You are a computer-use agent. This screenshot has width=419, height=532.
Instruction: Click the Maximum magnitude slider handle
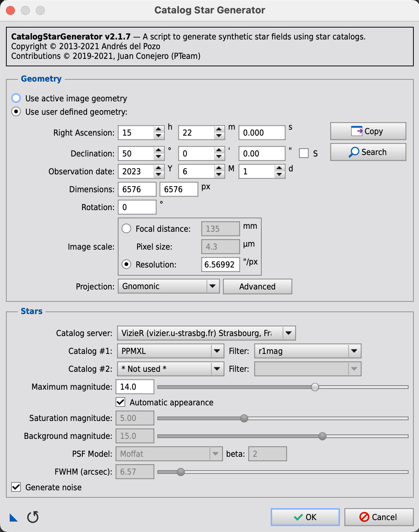pos(315,387)
